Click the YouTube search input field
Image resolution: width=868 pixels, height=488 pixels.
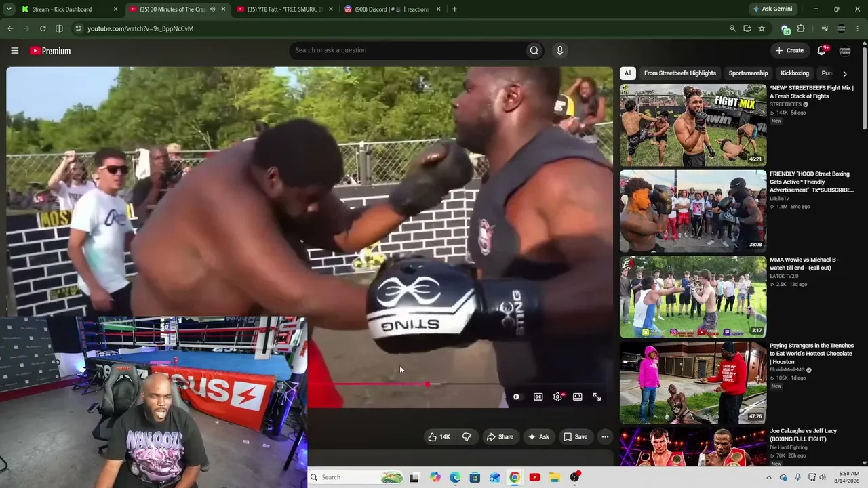point(407,50)
